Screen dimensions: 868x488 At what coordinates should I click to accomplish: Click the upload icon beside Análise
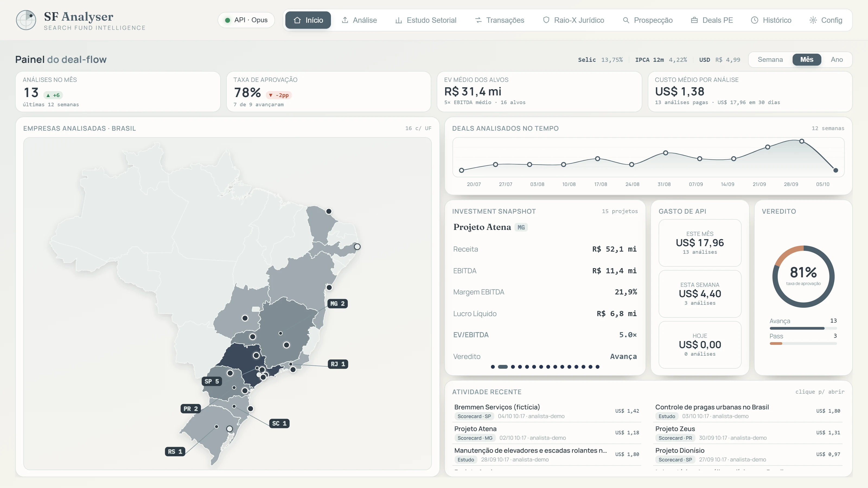click(345, 20)
